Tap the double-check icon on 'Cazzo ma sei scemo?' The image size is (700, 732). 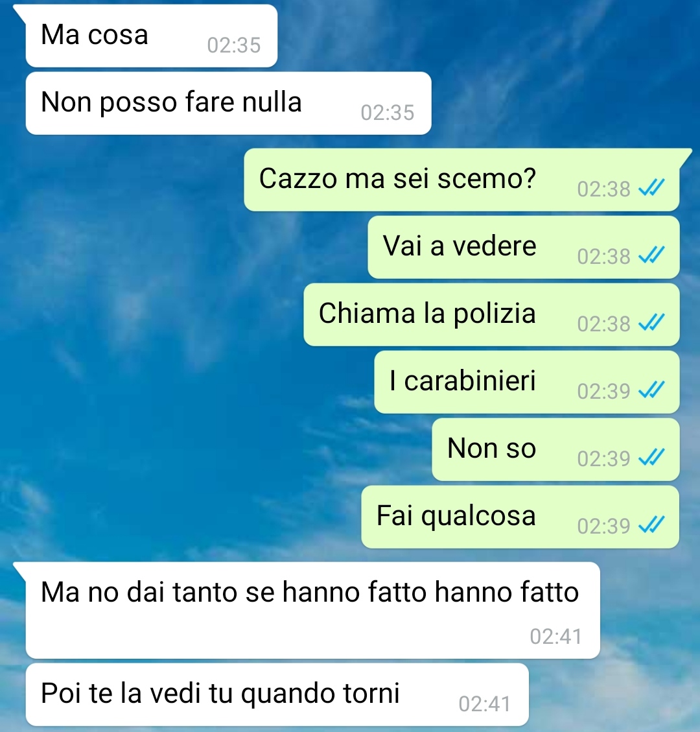tap(651, 187)
